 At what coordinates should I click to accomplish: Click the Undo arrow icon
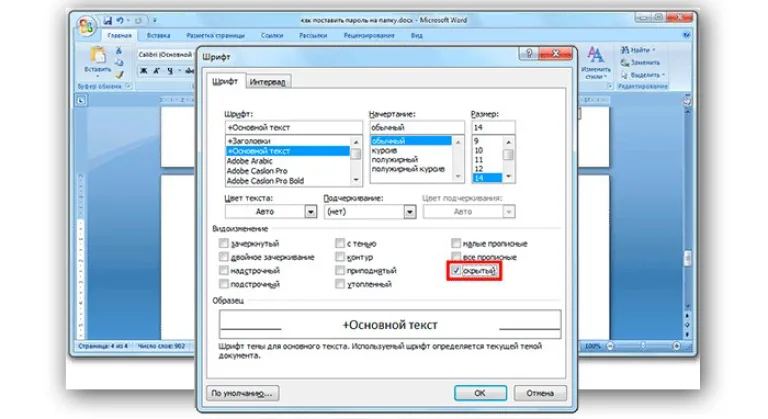click(120, 21)
